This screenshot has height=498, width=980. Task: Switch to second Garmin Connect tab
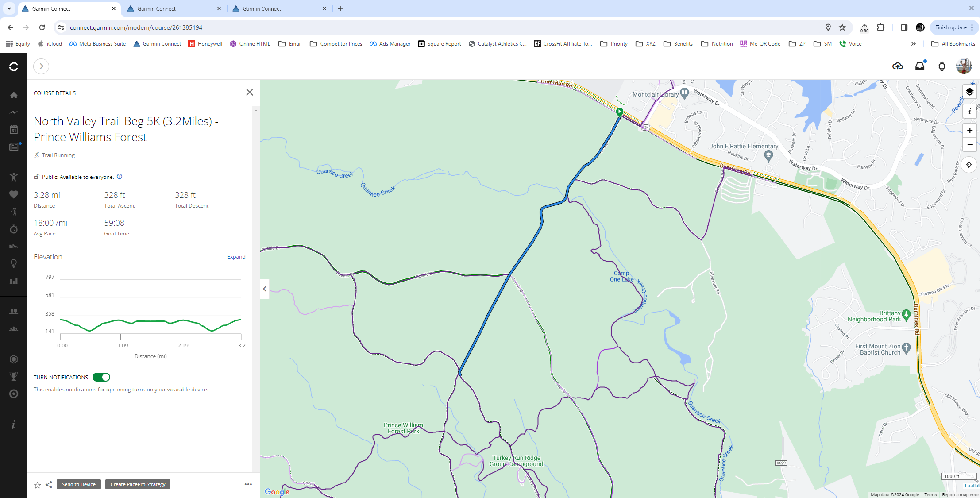174,8
